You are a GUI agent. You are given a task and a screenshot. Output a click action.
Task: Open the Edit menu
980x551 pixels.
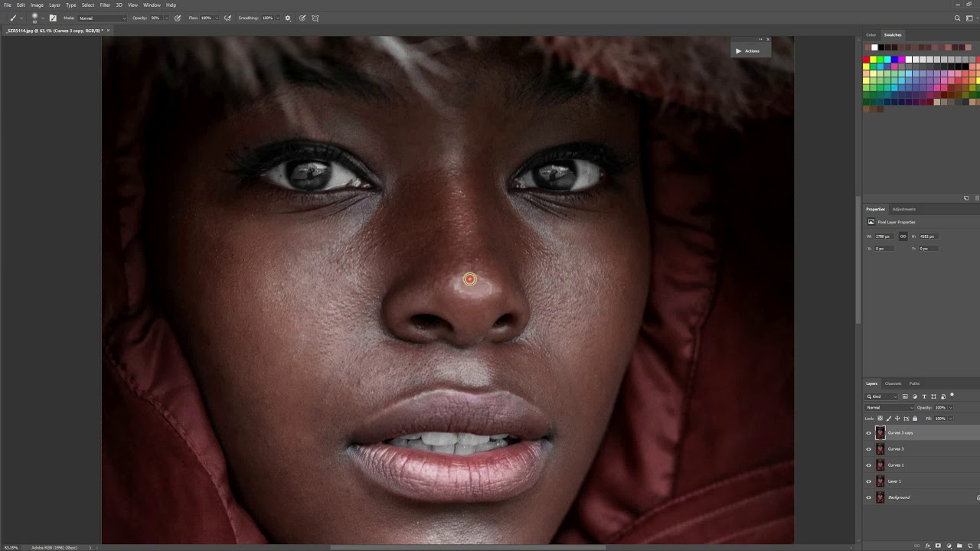point(21,5)
